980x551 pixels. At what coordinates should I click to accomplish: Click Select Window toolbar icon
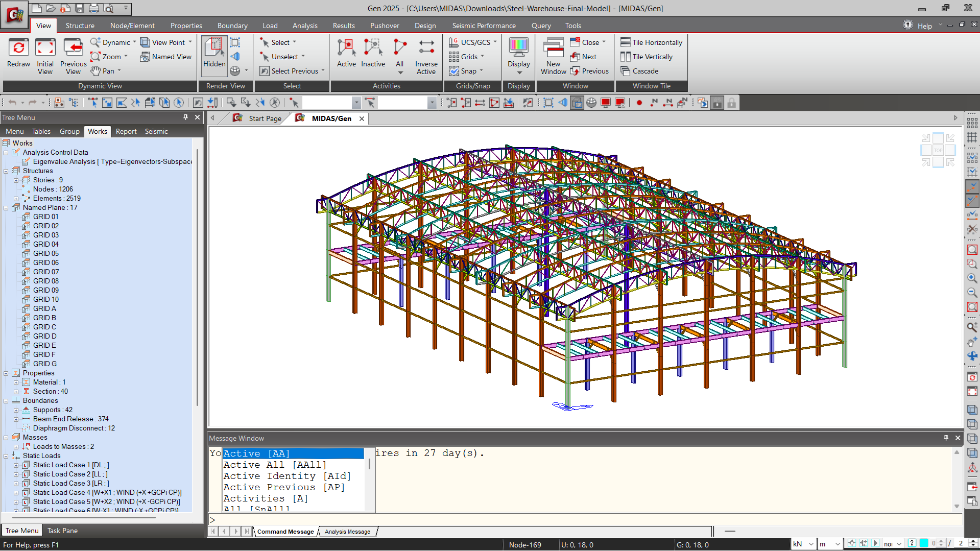(x=107, y=103)
